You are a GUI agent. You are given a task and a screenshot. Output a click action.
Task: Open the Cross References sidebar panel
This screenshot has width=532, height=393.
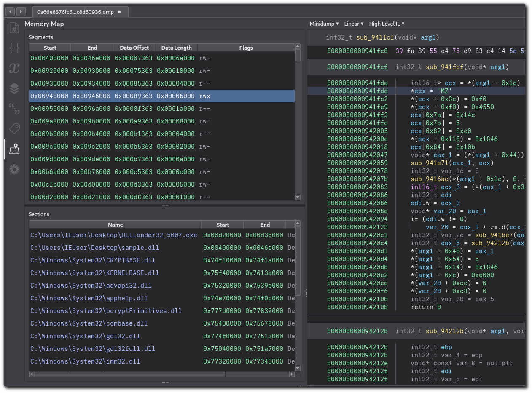(14, 68)
